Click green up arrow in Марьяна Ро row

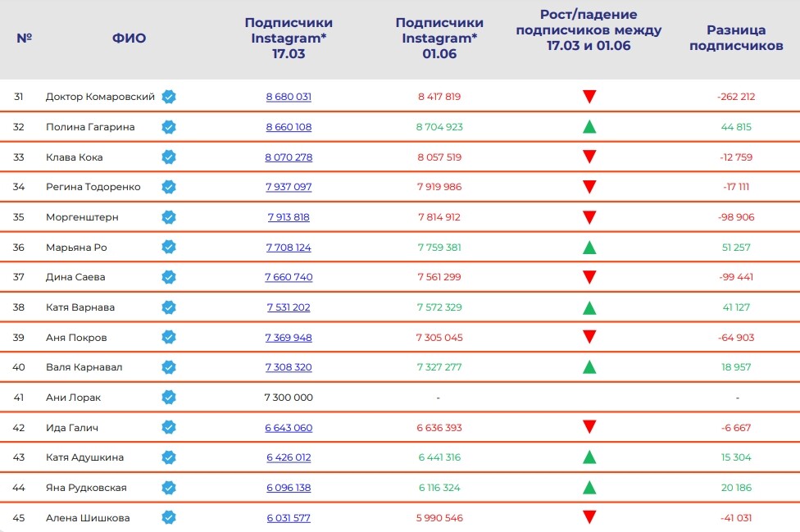tap(589, 247)
